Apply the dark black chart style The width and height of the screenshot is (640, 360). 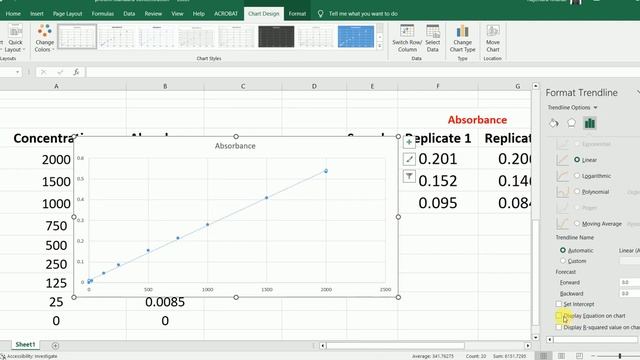point(276,36)
